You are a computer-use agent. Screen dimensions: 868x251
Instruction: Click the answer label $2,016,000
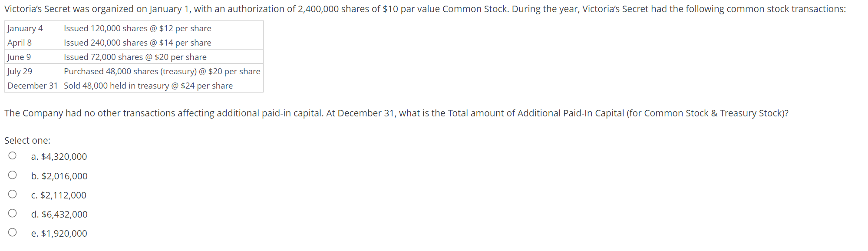tap(59, 176)
